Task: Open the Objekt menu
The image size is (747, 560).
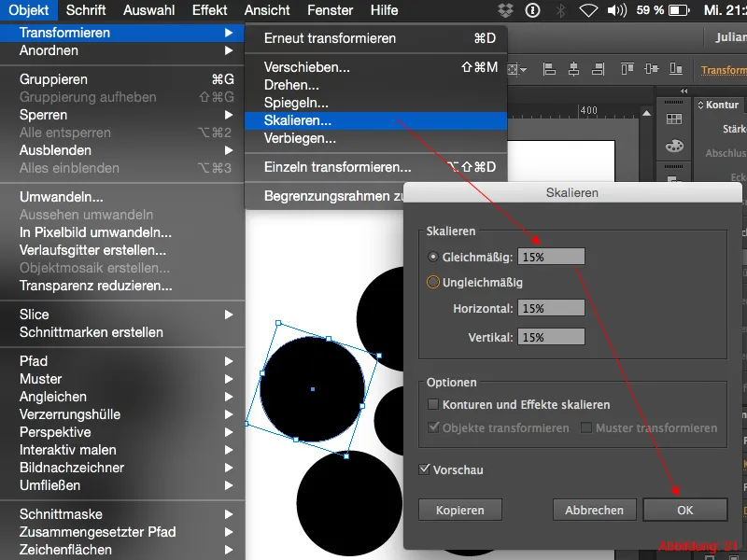Action: click(x=29, y=10)
